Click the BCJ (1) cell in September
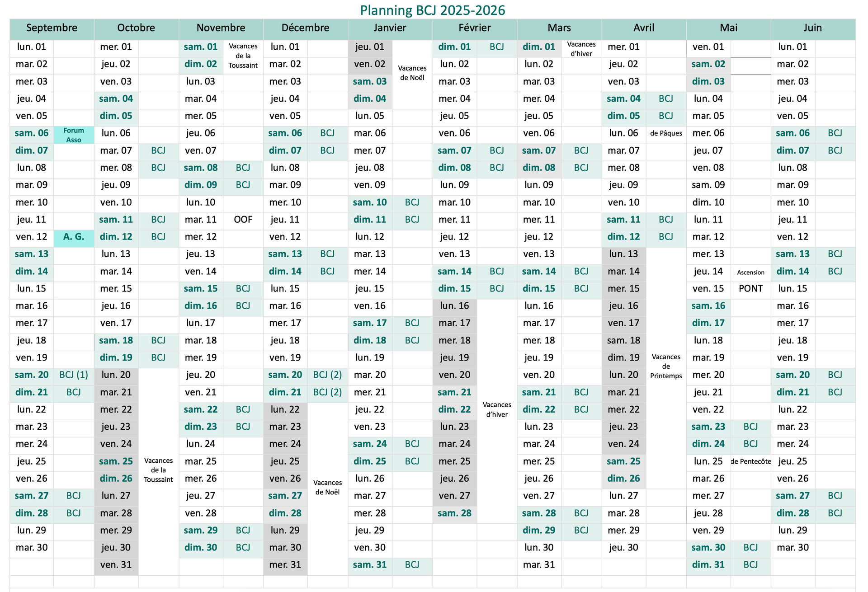The height and width of the screenshot is (592, 868). [x=74, y=375]
